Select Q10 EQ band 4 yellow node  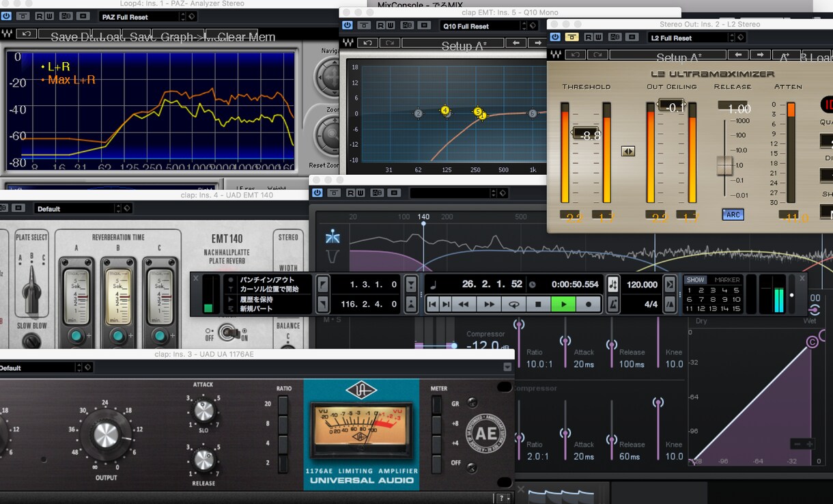[x=445, y=110]
